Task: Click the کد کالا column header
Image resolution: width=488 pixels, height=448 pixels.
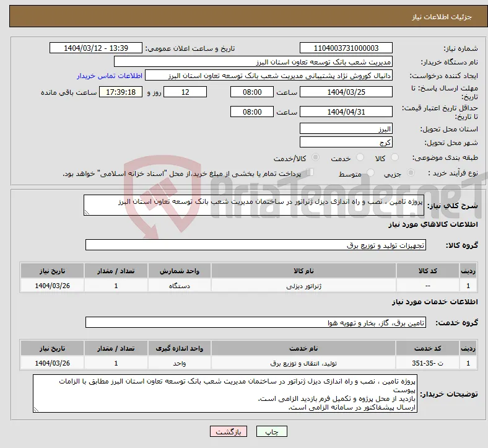Action: pos(428,271)
